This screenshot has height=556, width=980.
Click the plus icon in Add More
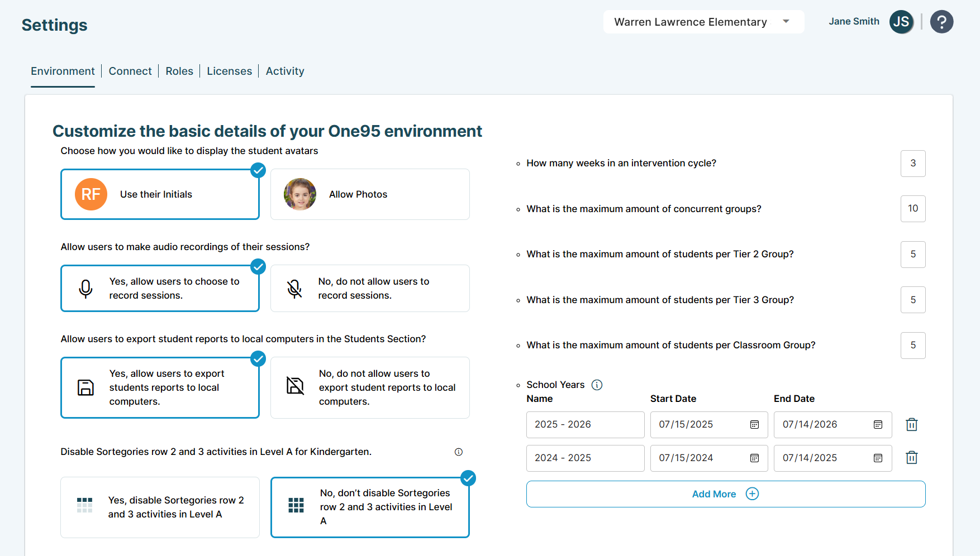[753, 494]
